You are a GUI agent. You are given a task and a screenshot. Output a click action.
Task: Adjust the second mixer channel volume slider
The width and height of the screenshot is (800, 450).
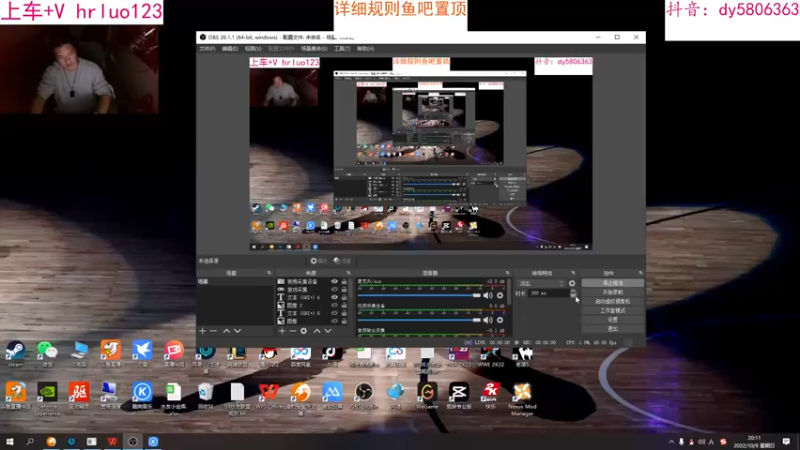point(419,320)
